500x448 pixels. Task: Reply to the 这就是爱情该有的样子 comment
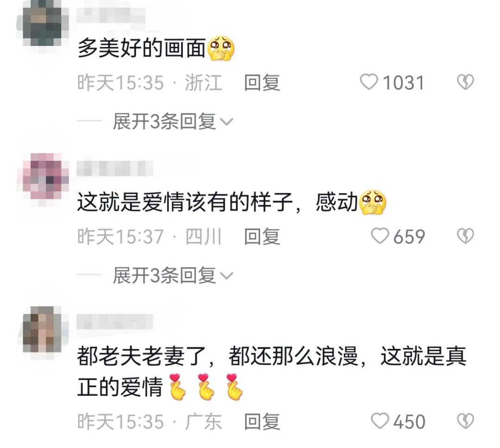click(262, 236)
